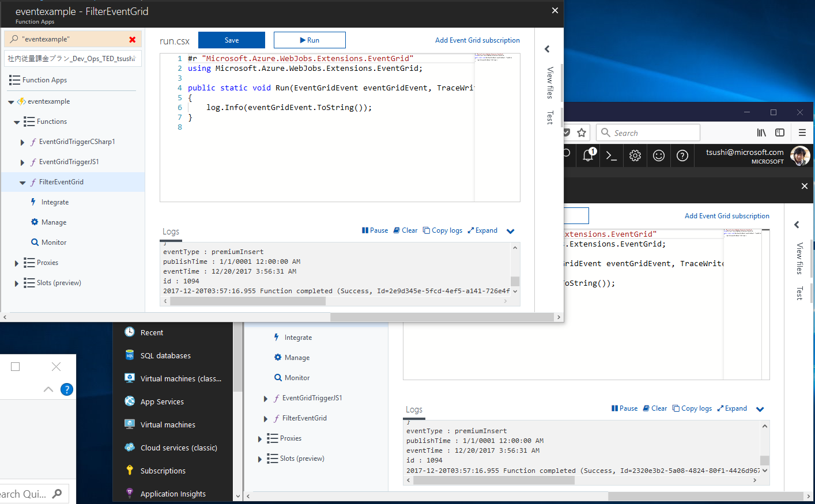Collapse logs chevron in front window
The height and width of the screenshot is (504, 815).
[x=510, y=231]
